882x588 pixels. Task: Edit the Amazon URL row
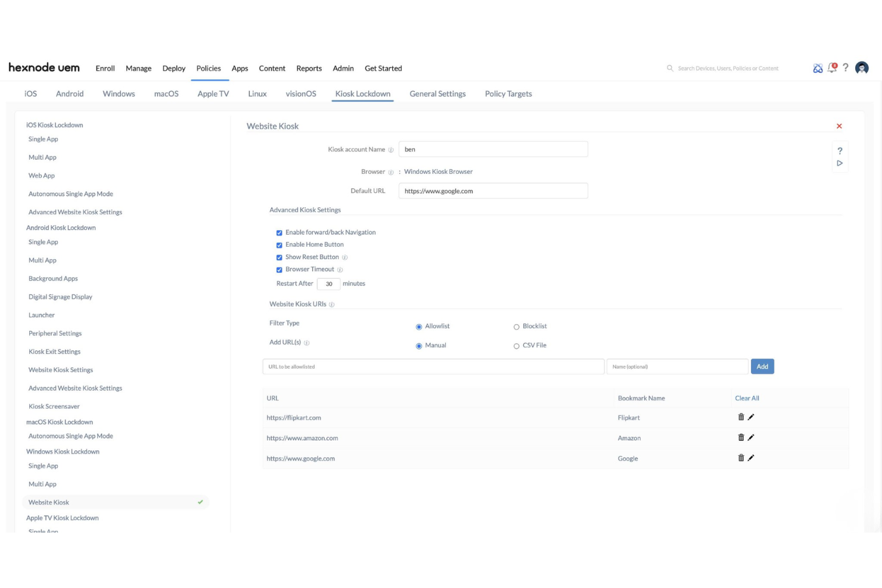click(x=751, y=437)
